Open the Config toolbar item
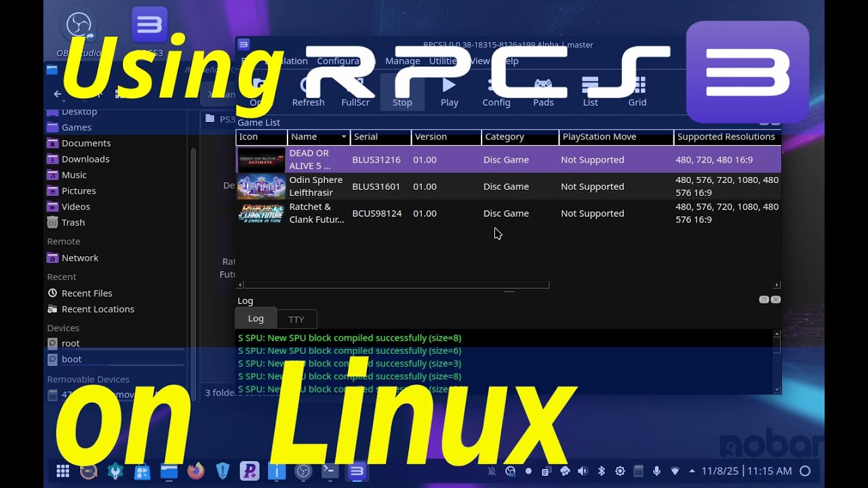The height and width of the screenshot is (488, 868). point(496,92)
